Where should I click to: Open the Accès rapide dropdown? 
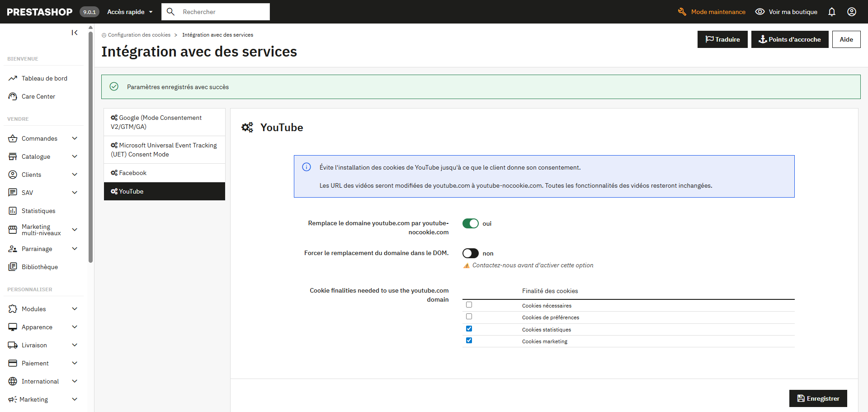click(x=130, y=12)
